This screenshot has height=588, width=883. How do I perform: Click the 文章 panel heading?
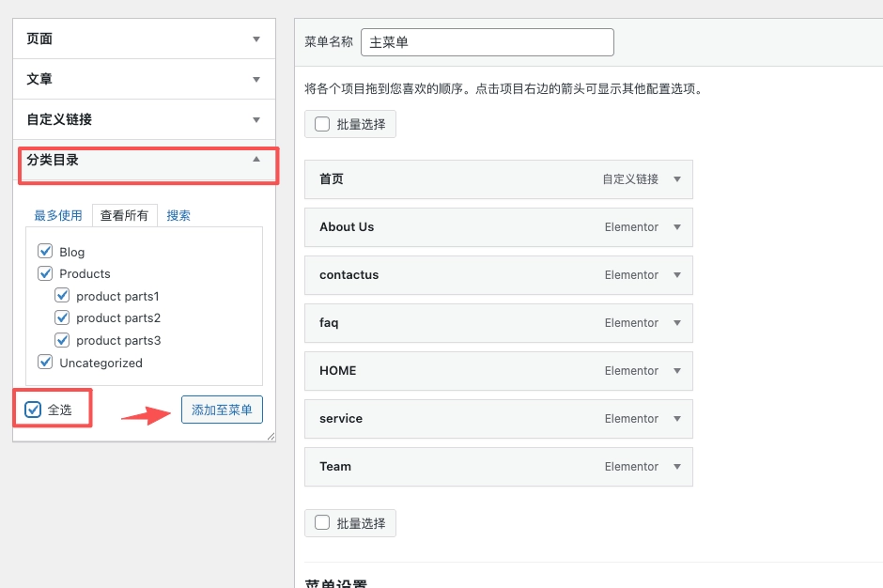click(x=39, y=80)
